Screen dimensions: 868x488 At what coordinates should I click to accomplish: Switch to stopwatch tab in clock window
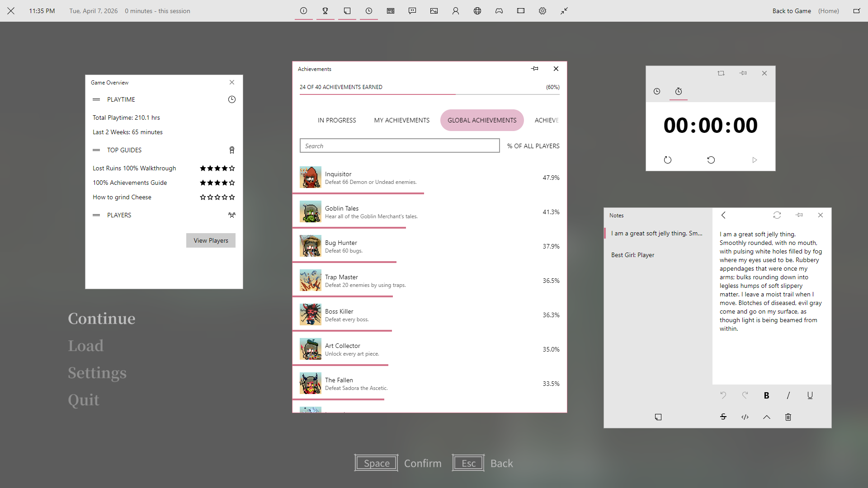678,91
